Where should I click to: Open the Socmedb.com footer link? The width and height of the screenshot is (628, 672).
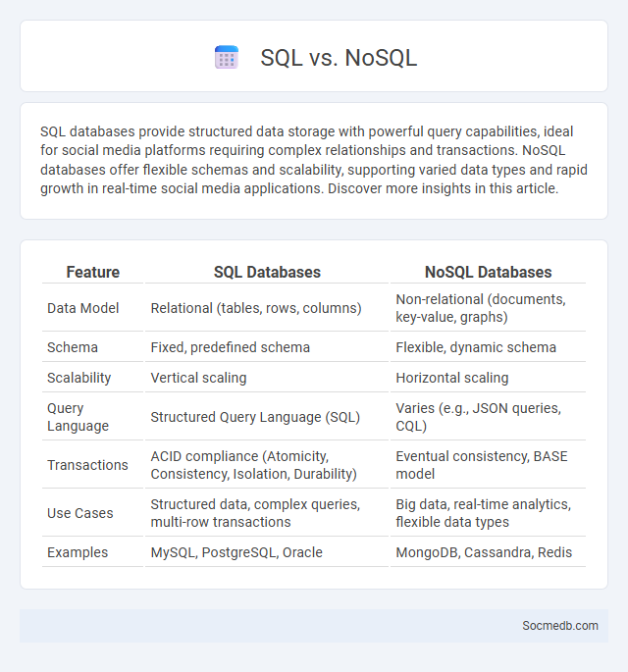(x=560, y=626)
